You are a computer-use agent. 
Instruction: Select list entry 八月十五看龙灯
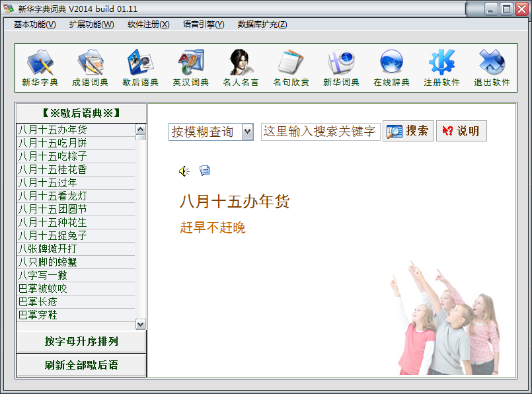pyautogui.click(x=76, y=196)
